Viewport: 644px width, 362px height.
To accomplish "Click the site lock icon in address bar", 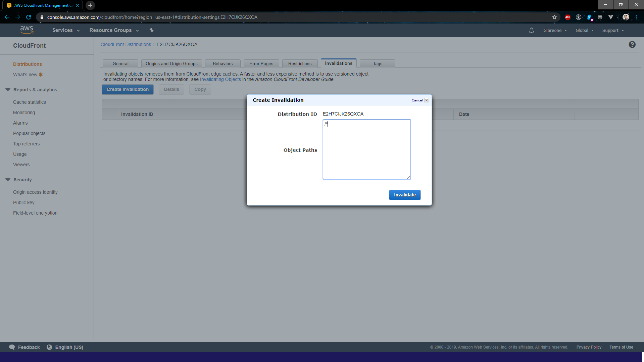I will (42, 17).
